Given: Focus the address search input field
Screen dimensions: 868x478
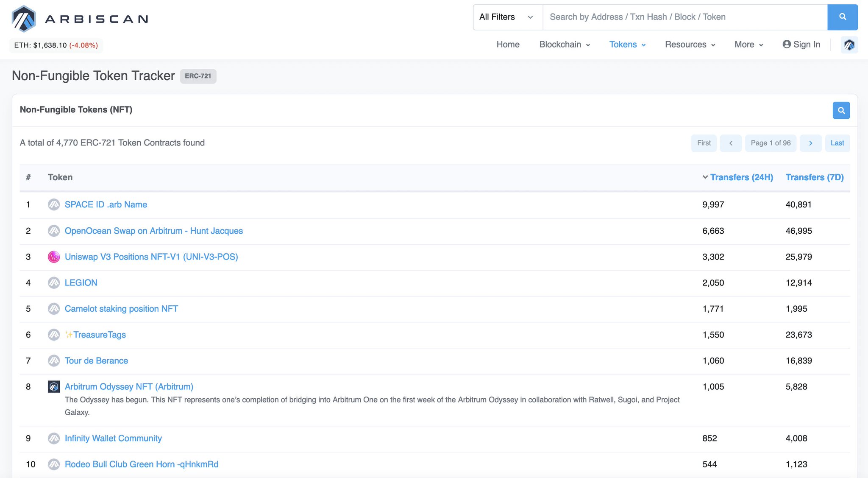Looking at the screenshot, I should click(x=684, y=17).
